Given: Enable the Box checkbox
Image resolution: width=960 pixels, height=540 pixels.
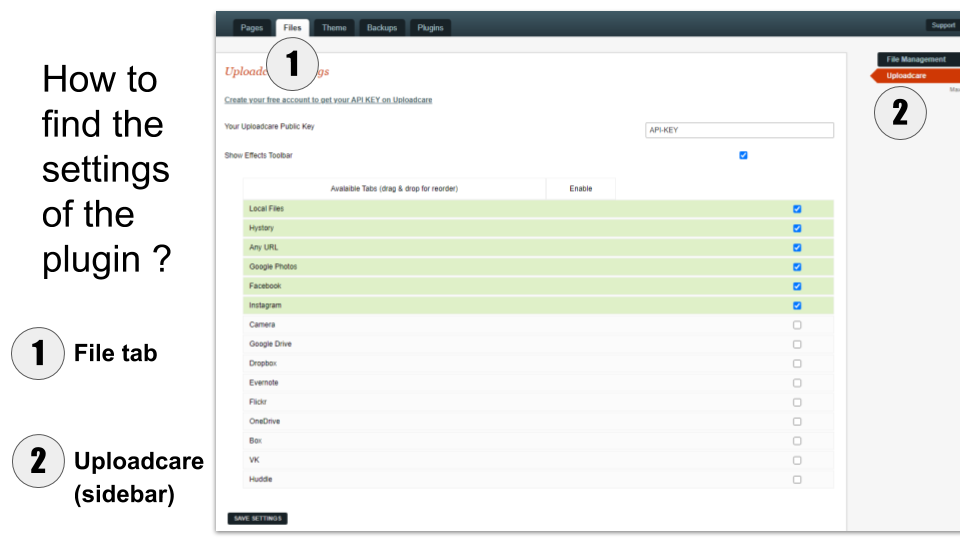Looking at the screenshot, I should (x=797, y=441).
